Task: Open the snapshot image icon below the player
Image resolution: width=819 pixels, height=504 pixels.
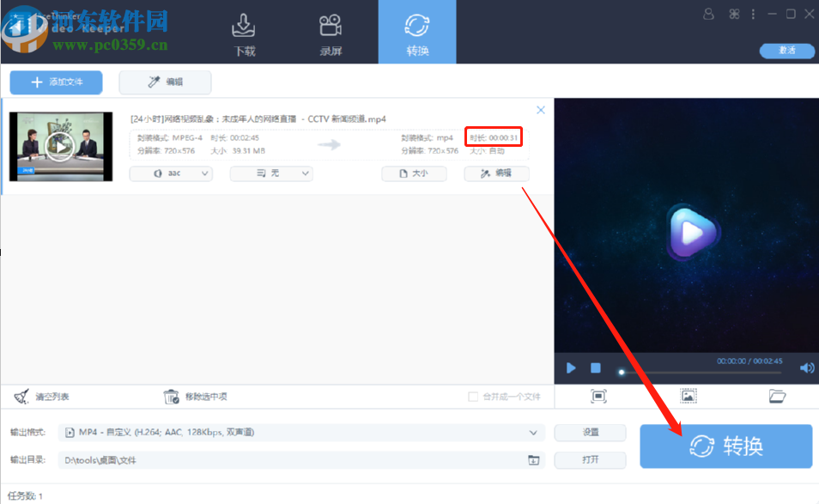Action: click(x=688, y=396)
